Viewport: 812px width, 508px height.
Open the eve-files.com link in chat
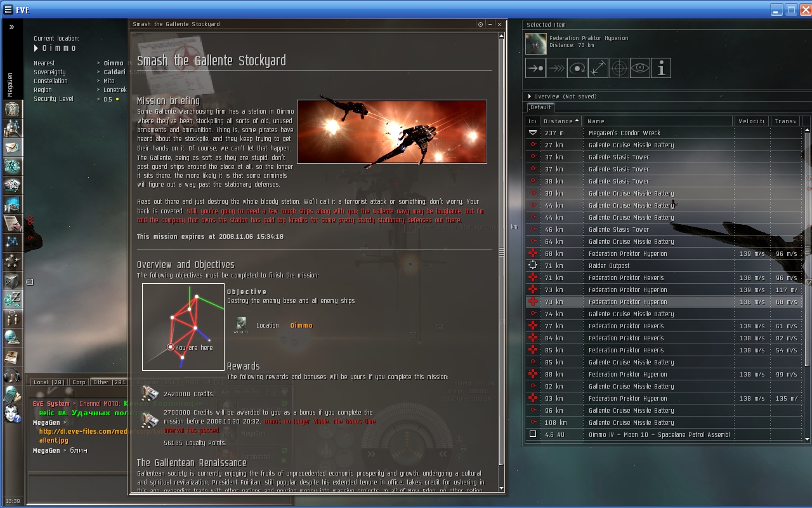84,436
